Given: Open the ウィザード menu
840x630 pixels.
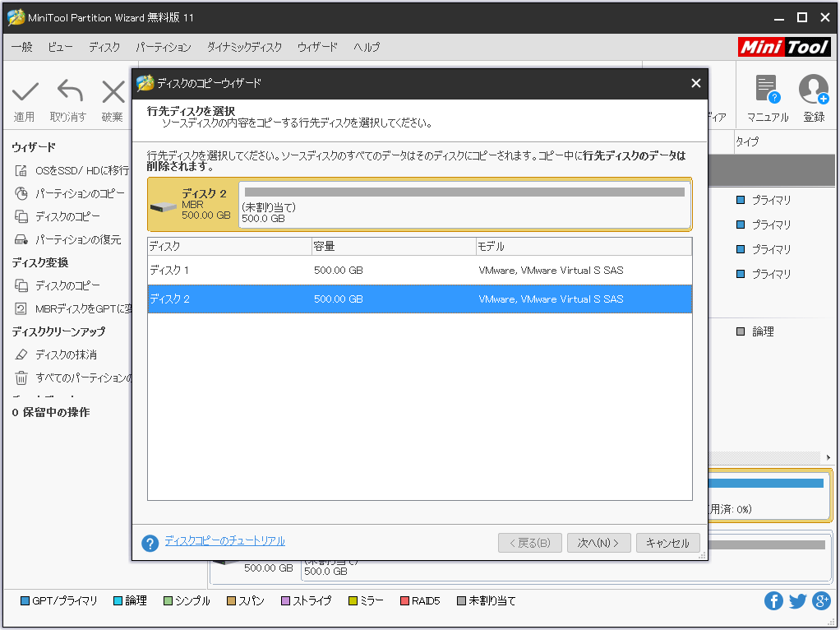Looking at the screenshot, I should [317, 48].
